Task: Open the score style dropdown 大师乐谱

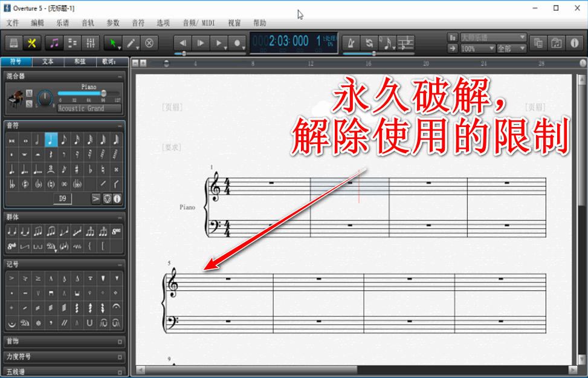Action: click(x=493, y=37)
